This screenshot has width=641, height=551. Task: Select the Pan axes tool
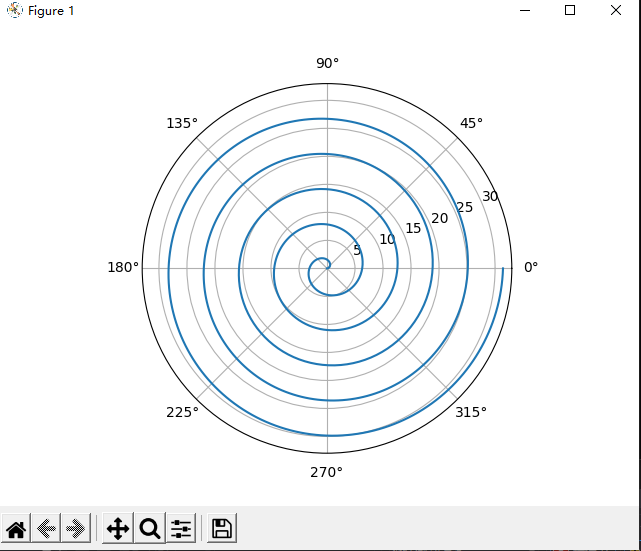[x=118, y=529]
